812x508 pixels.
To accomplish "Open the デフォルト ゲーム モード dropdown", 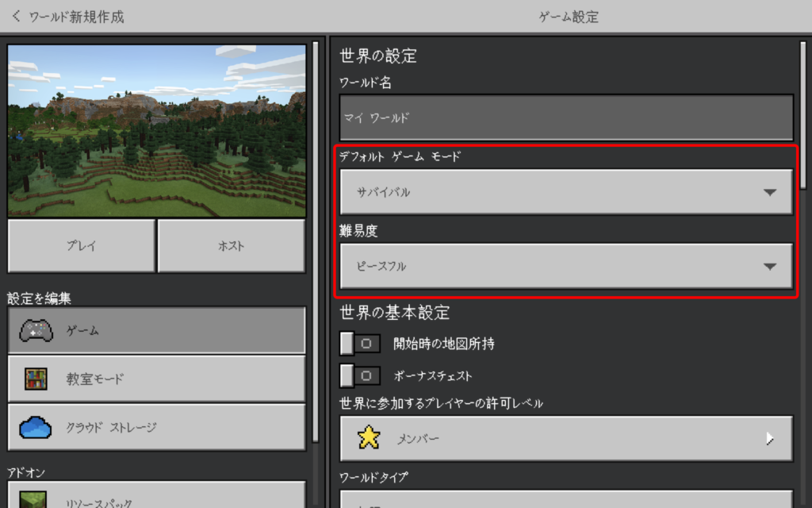I will click(566, 192).
